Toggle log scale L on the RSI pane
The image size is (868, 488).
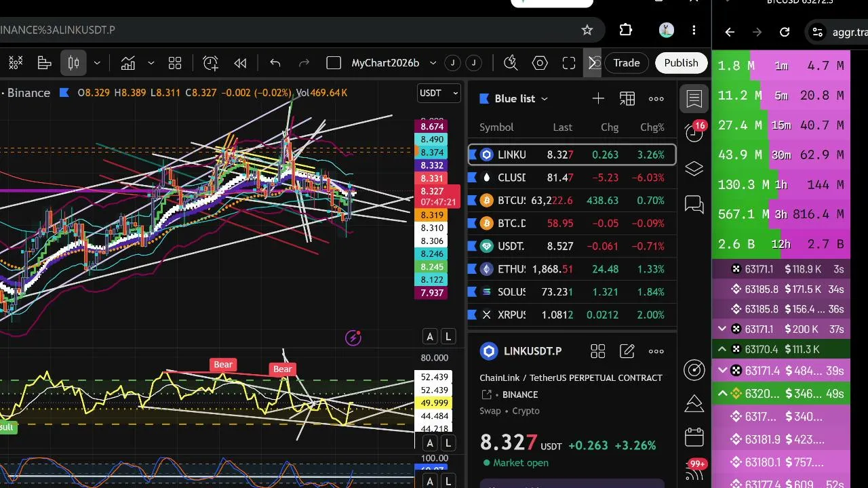448,443
